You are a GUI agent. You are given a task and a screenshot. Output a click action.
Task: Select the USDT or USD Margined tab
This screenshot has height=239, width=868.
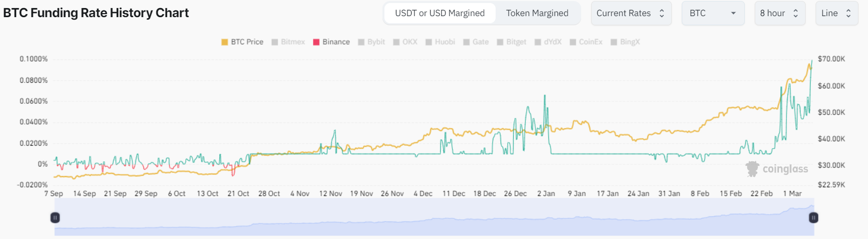(x=440, y=13)
